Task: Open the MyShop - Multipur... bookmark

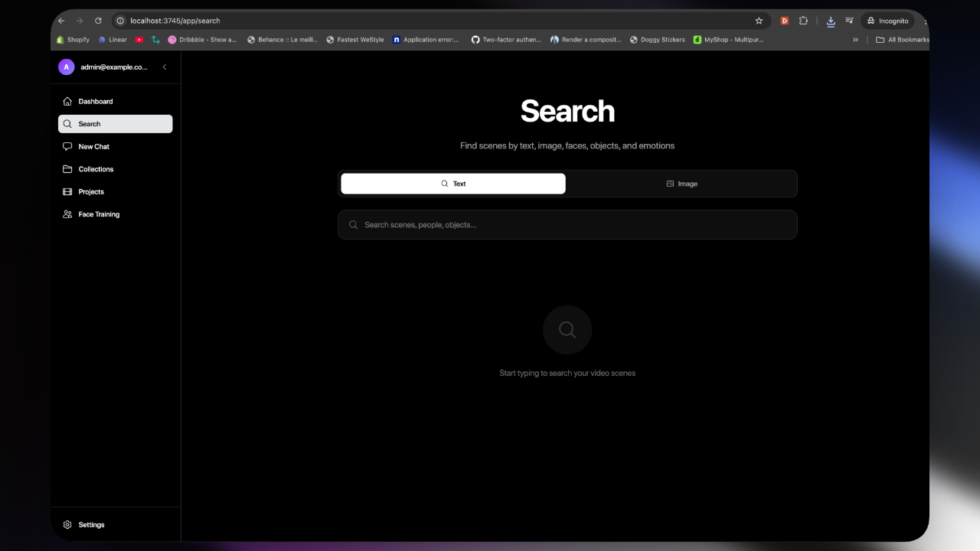Action: 729,40
